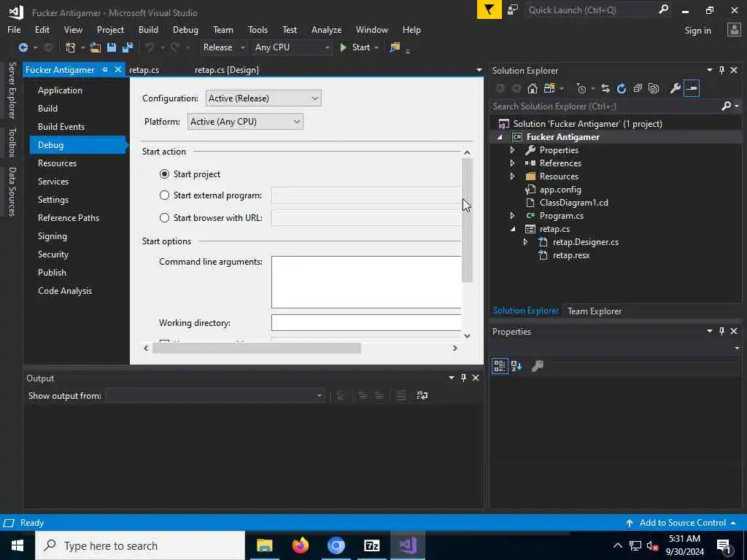Image resolution: width=747 pixels, height=560 pixels.
Task: Select the Start browser with URL radio button
Action: tap(164, 217)
